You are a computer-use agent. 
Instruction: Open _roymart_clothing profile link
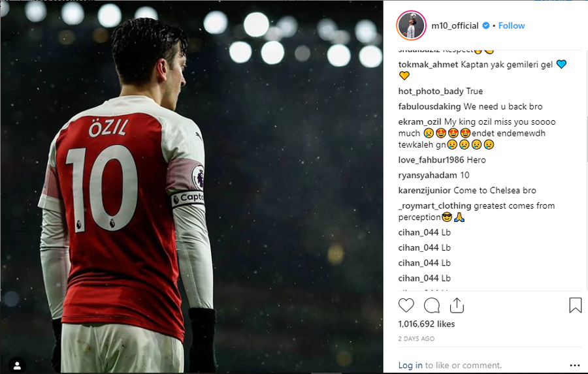tap(434, 206)
